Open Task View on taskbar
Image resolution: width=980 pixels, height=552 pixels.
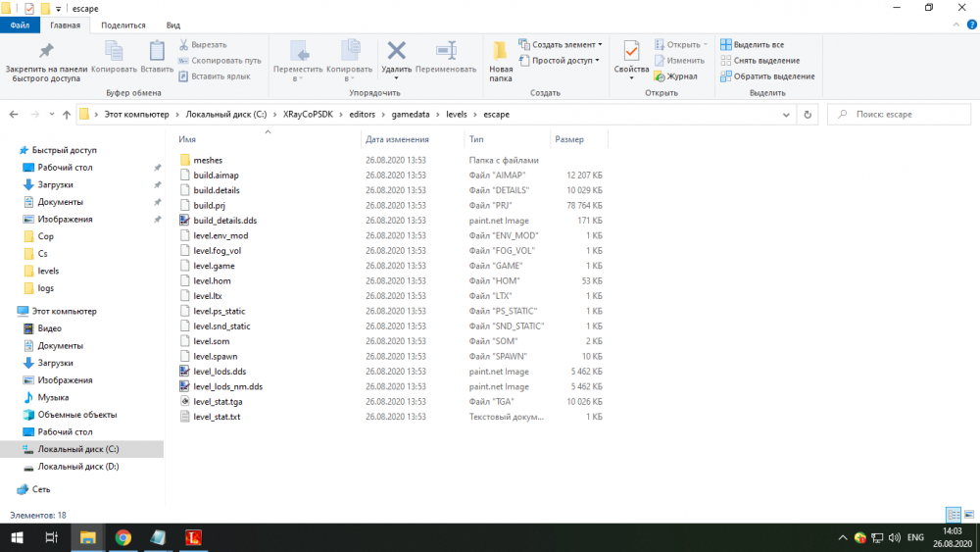click(x=52, y=537)
